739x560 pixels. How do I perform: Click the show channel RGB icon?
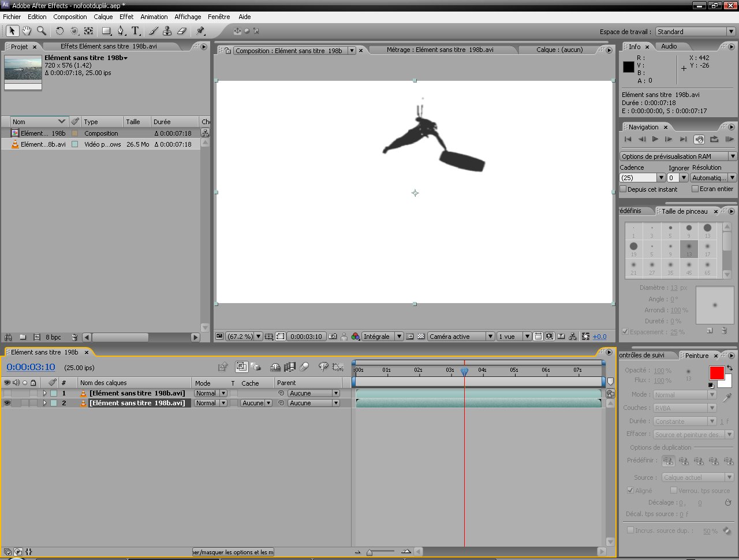coord(356,337)
